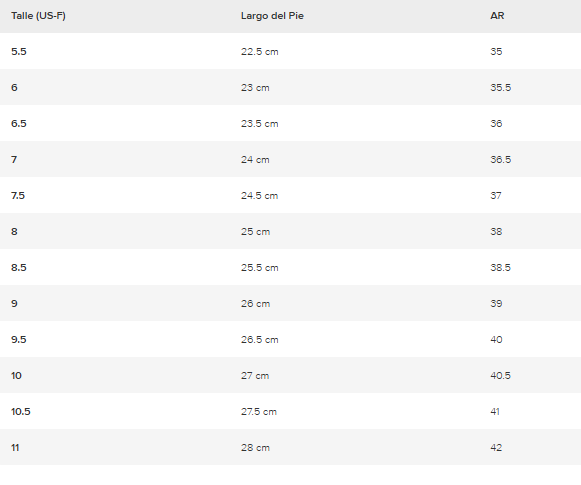
Task: Select the size 6 row label
Action: click(14, 87)
